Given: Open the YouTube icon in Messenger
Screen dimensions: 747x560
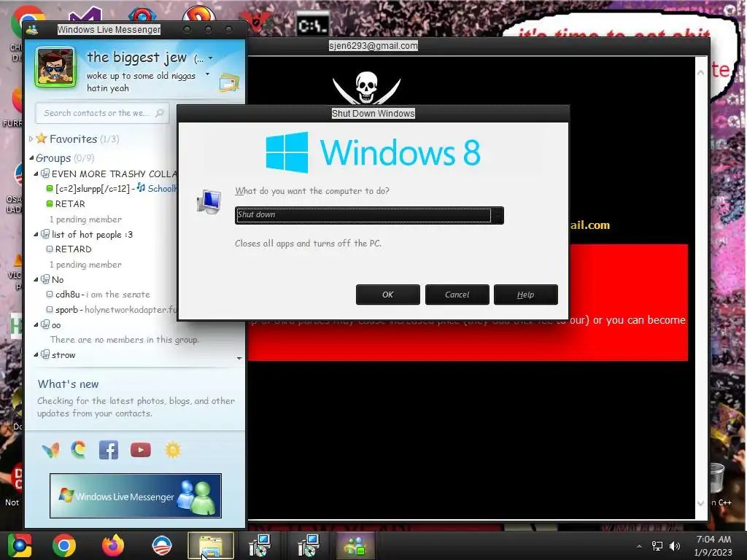Looking at the screenshot, I should tap(141, 450).
